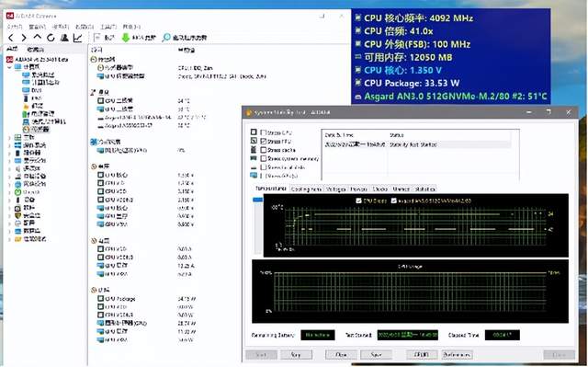Screen dimensions: 588x367
Task: Enable the Stress local disks checkbox
Action: 264,167
